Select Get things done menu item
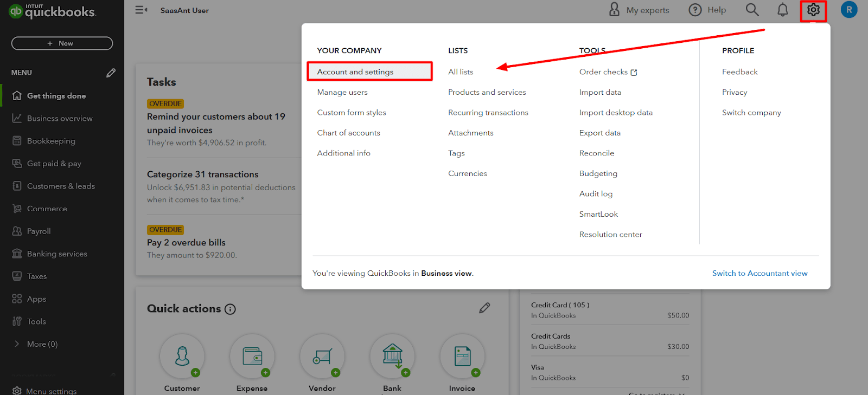Viewport: 868px width, 395px height. (x=56, y=96)
